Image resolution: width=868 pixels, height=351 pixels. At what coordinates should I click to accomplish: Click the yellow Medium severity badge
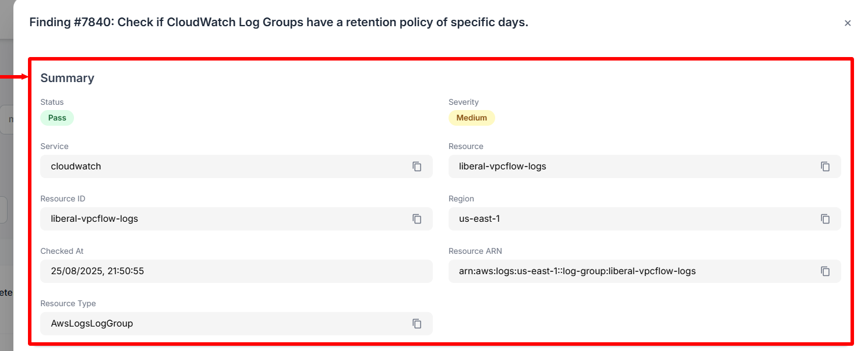tap(471, 118)
